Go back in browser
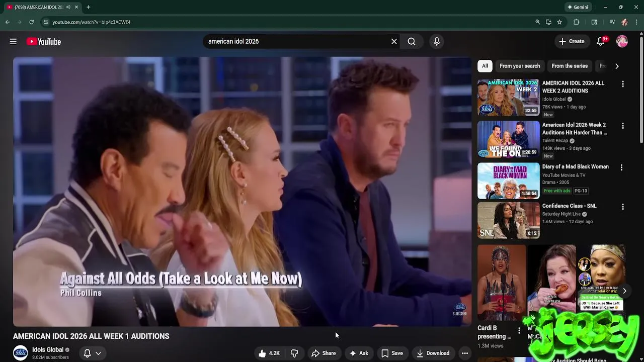644x362 pixels. click(8, 22)
